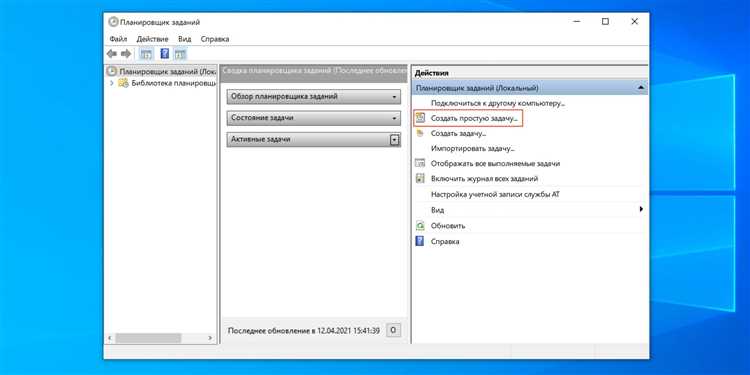Click the left pane scrollbar right arrow
Screen dimensions: 750x375
pos(210,338)
